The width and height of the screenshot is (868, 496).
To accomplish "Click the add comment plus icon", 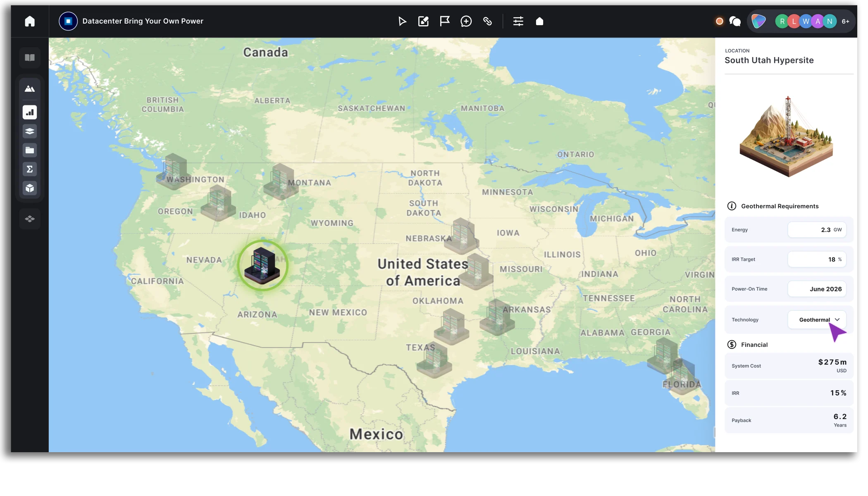I will (466, 21).
